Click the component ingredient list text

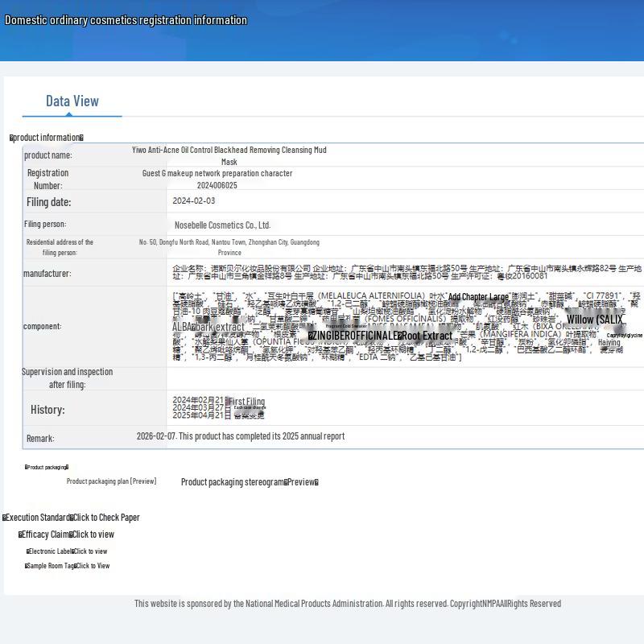click(407, 326)
